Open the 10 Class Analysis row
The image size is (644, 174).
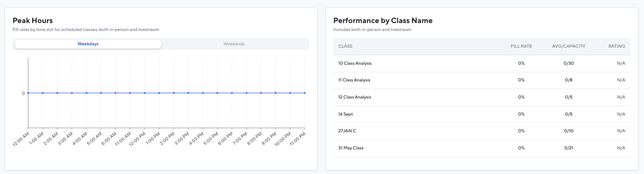pos(355,64)
